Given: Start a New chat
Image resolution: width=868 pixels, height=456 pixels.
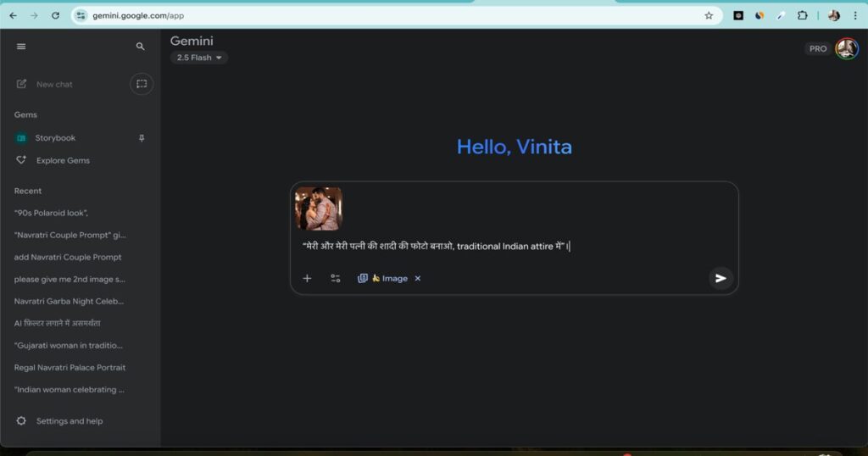Looking at the screenshot, I should click(x=54, y=84).
